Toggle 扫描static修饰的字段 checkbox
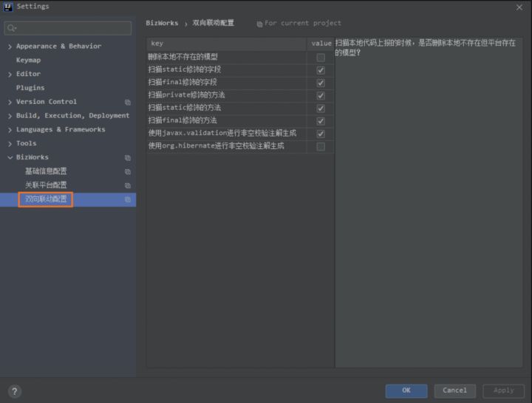Viewport: 532px width, 403px height. [x=321, y=70]
